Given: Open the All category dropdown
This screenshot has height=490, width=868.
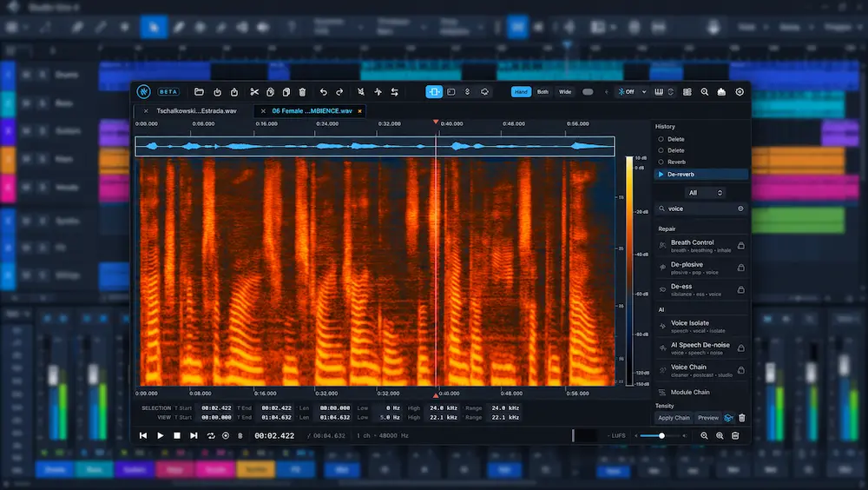Looking at the screenshot, I should (x=705, y=193).
